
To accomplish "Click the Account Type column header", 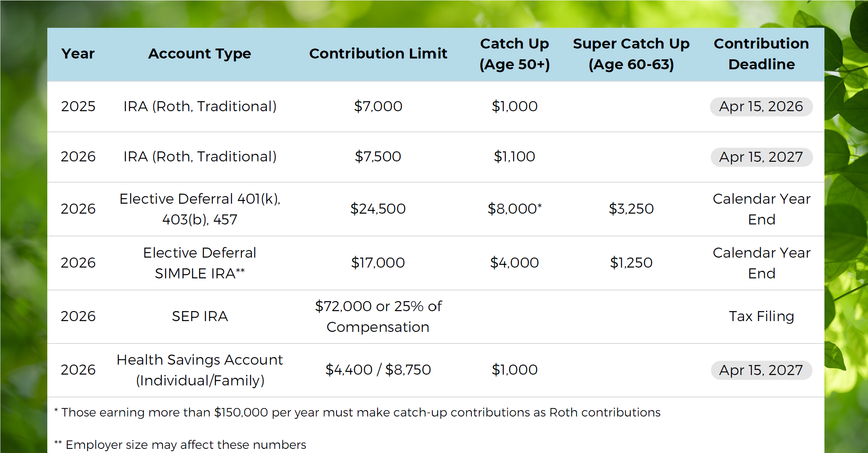I will (200, 54).
